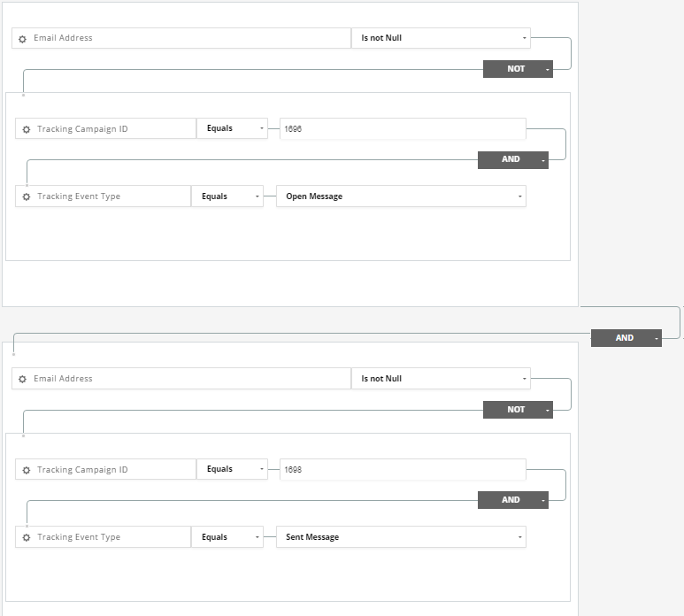This screenshot has width=684, height=616.
Task: Click gear icon beside Tracking Campaign ID in 1698 group
Action: [x=27, y=471]
